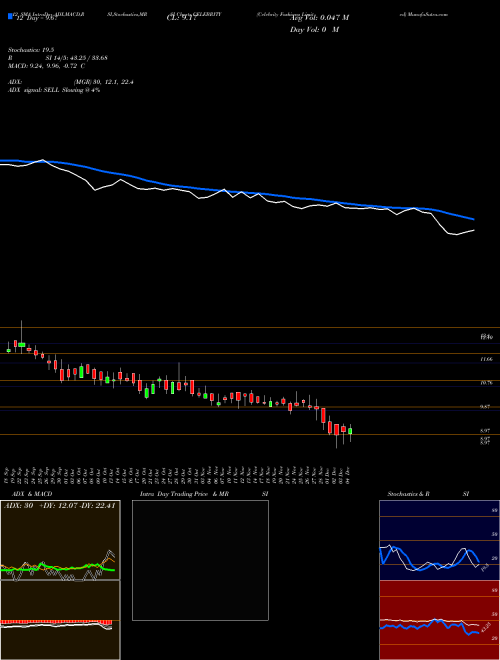Open the blue Stochastics mini chart
Image resolution: width=500 pixels, height=660 pixels.
439,540
